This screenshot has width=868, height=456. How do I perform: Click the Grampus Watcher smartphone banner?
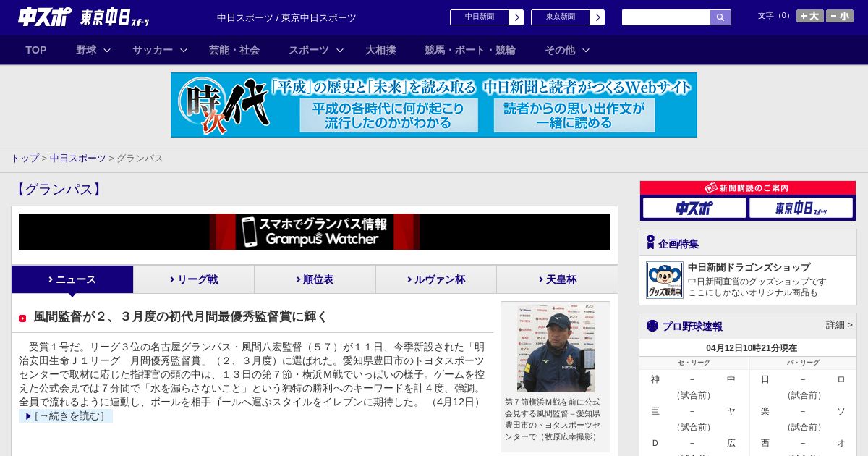coord(315,232)
